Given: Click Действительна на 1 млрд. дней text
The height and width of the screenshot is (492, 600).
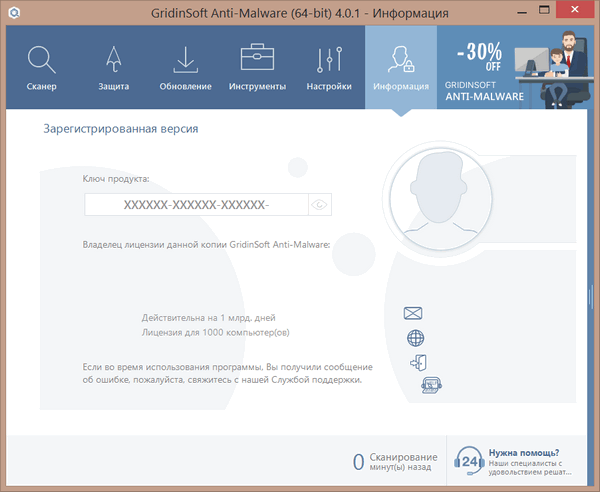Looking at the screenshot, I should coord(209,318).
